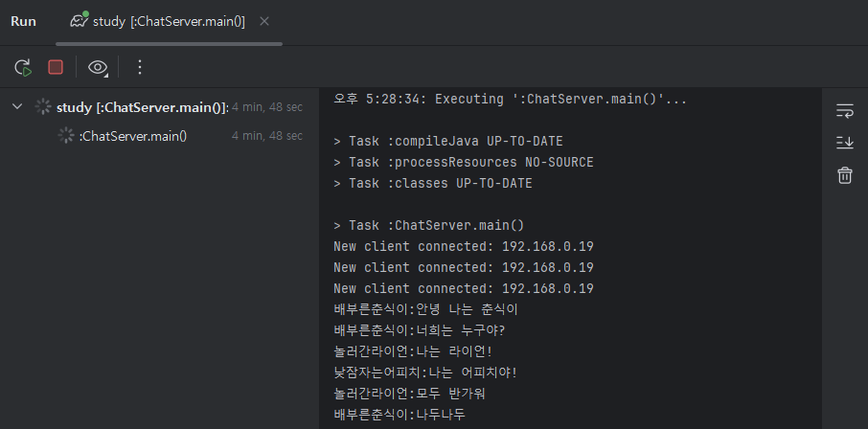
Task: Click the 나는 라이언! message line
Action: point(413,351)
